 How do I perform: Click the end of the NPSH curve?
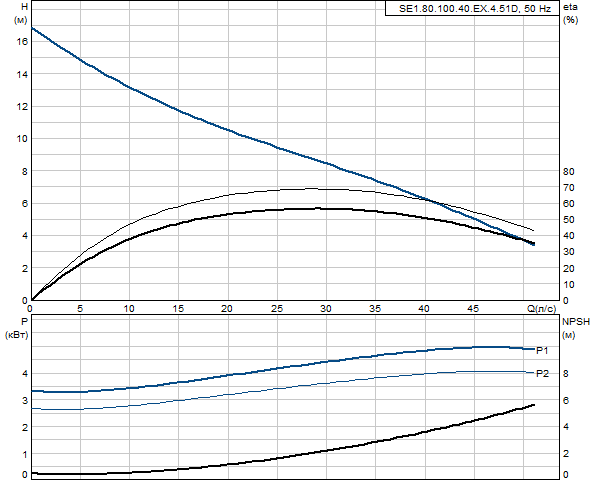(x=534, y=405)
